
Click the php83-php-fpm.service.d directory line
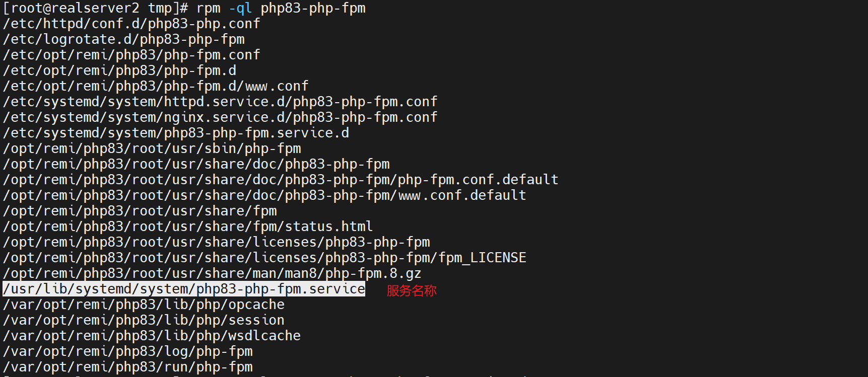pyautogui.click(x=176, y=133)
